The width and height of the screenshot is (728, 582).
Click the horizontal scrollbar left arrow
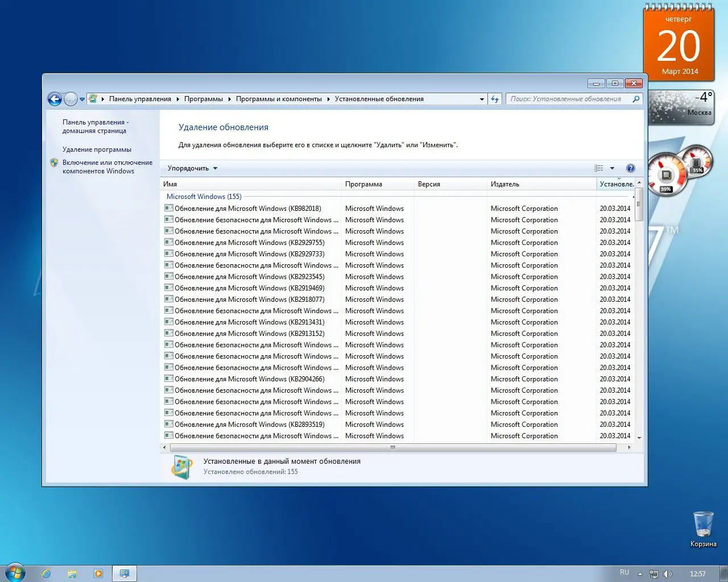tap(165, 448)
